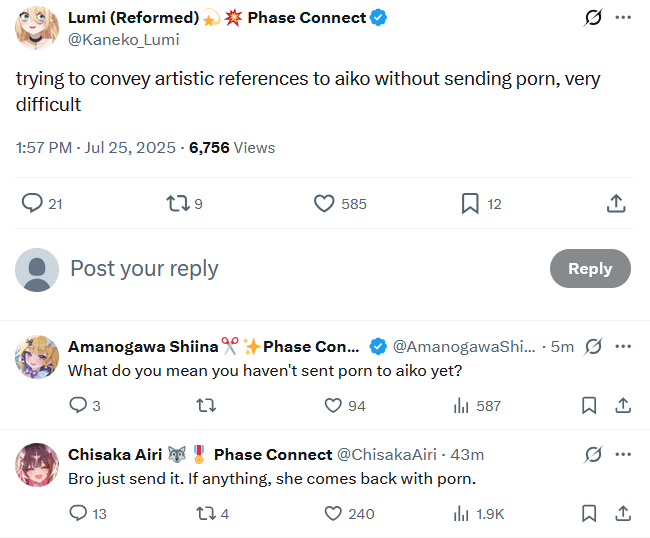Open the Grok icon on Lumi's post
650x538 pixels.
[591, 18]
